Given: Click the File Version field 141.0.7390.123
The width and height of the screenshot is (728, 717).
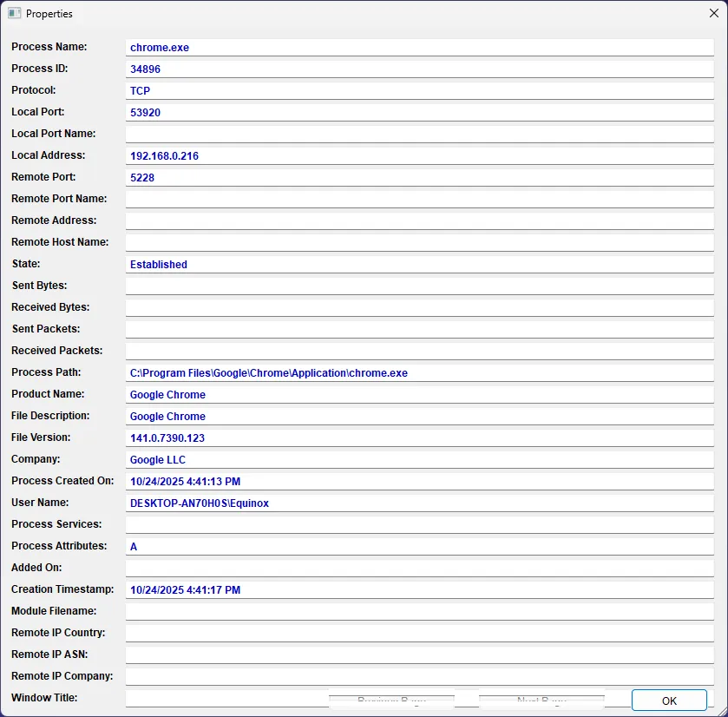Looking at the screenshot, I should coord(419,438).
